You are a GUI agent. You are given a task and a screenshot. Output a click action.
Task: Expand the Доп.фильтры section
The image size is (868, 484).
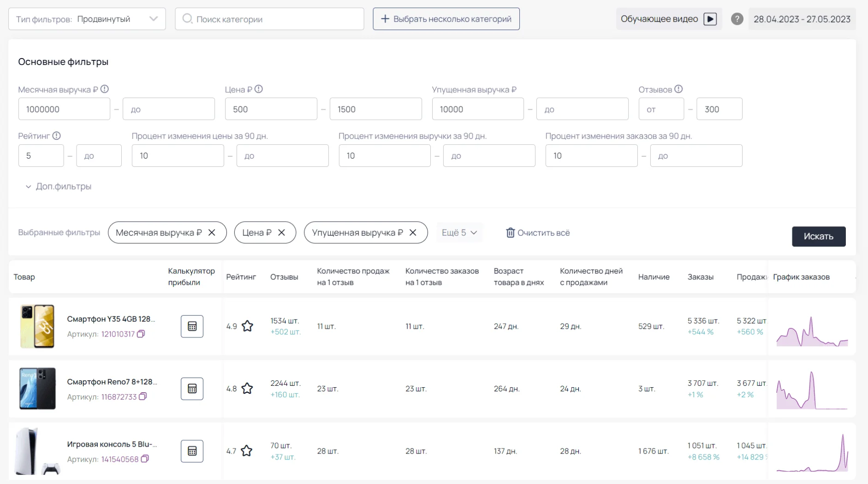pos(58,187)
